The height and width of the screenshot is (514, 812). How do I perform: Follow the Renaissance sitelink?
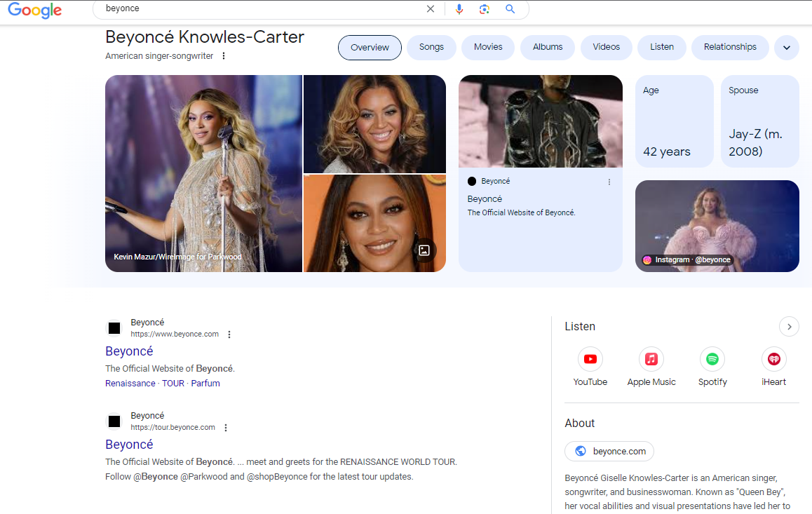130,384
